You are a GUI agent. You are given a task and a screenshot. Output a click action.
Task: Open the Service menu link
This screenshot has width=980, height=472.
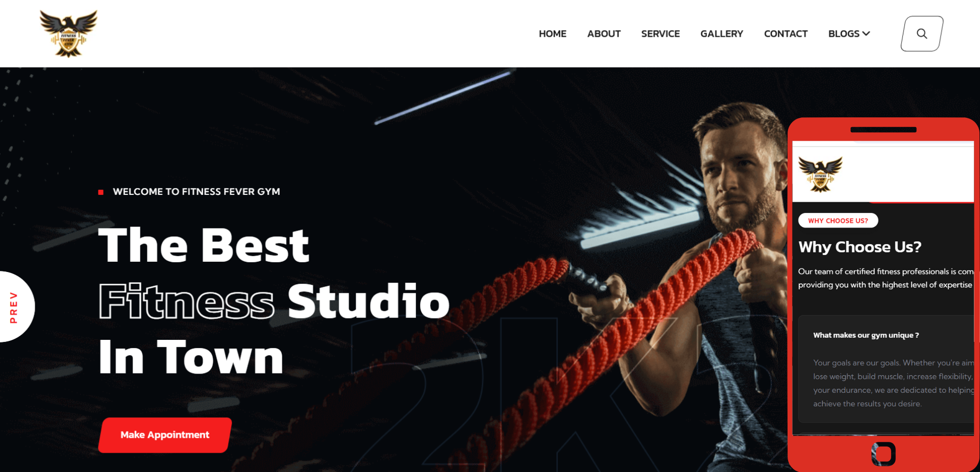pos(660,34)
